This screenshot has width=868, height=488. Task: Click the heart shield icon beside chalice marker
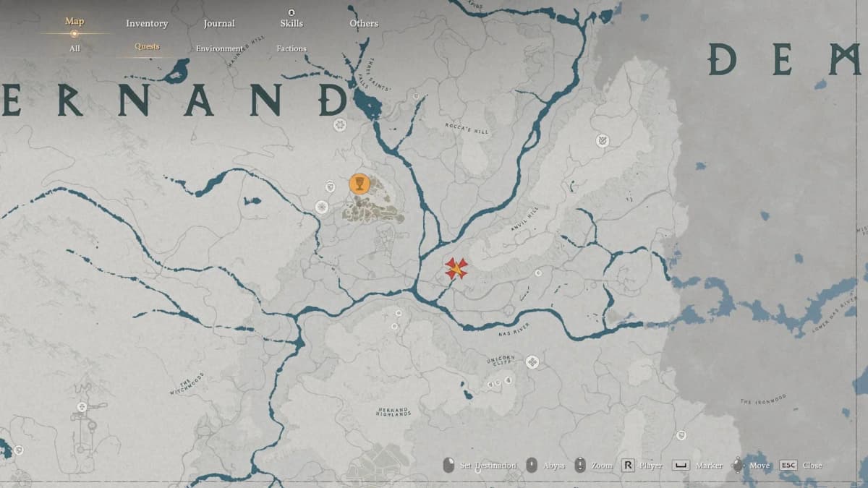pos(331,187)
